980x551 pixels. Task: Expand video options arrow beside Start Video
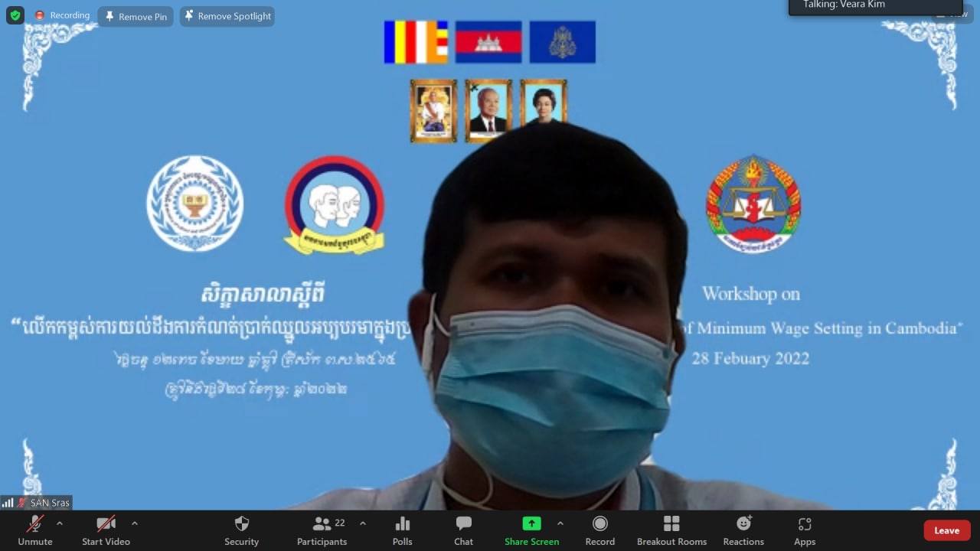click(135, 523)
